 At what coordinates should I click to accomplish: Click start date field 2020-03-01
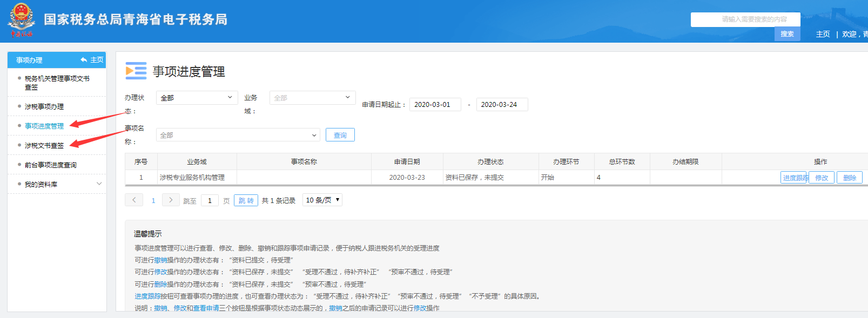coord(435,105)
